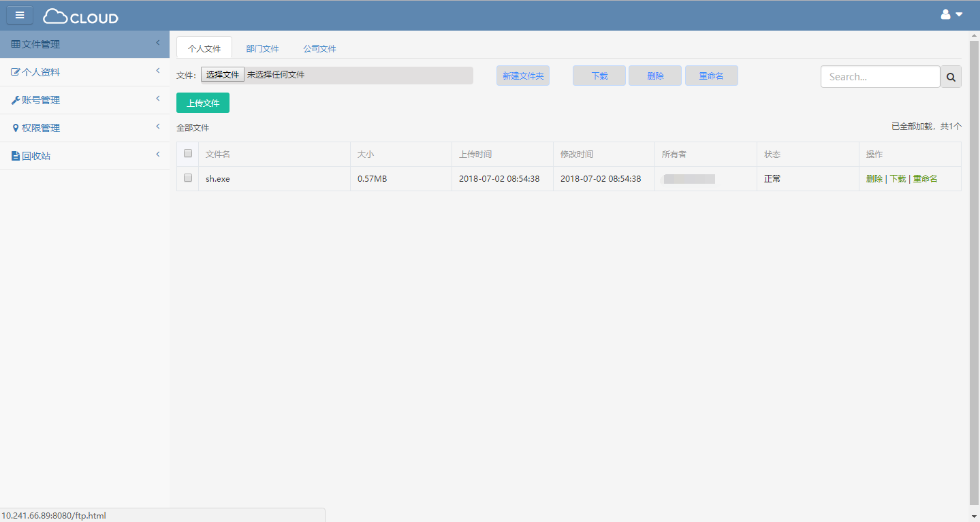Viewport: 980px width, 522px height.
Task: Click the 账号管理 wrench icon
Action: 16,100
